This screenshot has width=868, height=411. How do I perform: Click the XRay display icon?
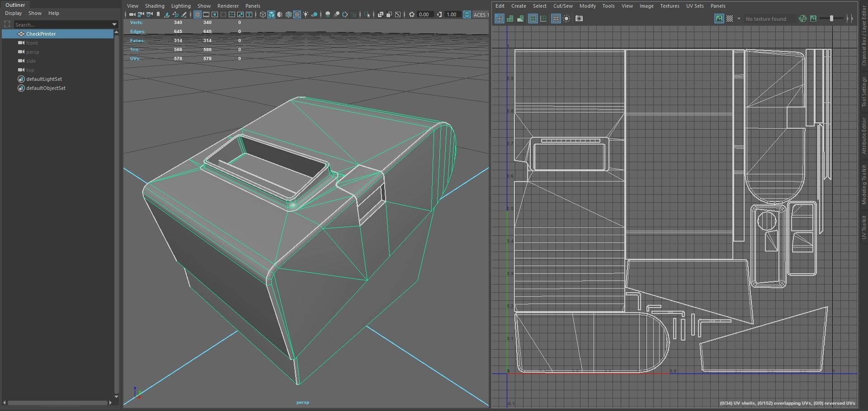pos(380,14)
